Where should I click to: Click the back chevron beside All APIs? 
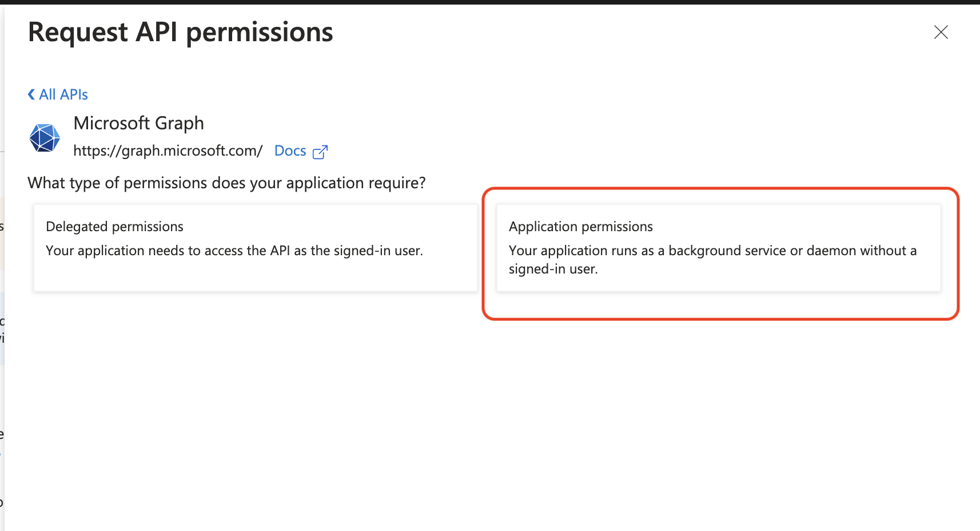(31, 94)
